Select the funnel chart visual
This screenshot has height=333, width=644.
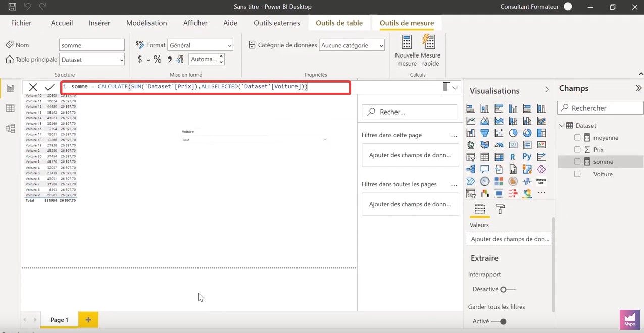pyautogui.click(x=485, y=133)
